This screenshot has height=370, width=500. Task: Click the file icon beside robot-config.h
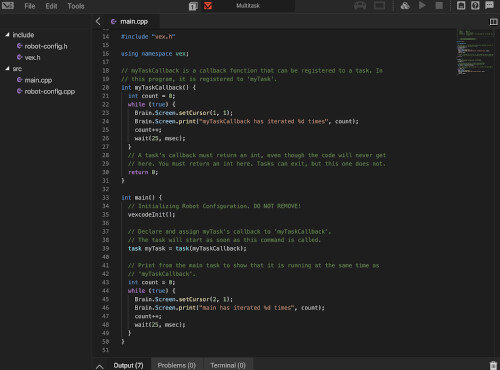[20, 46]
